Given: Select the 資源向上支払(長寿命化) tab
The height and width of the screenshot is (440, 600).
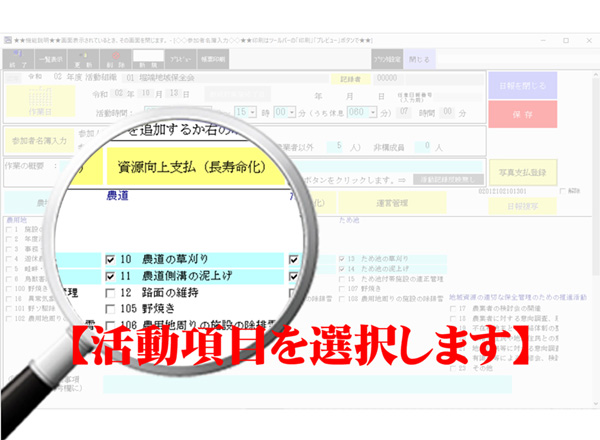Looking at the screenshot, I should click(x=192, y=167).
